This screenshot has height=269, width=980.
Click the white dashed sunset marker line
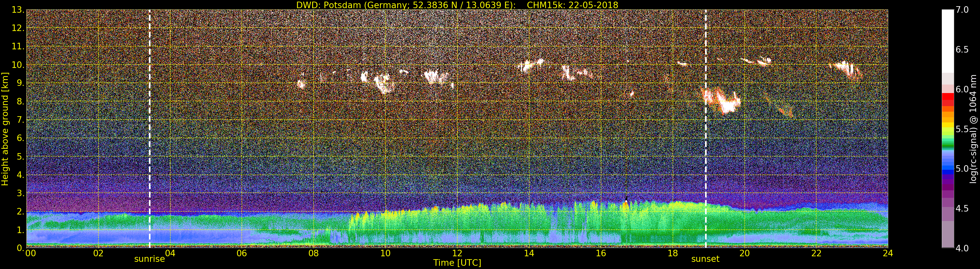click(x=706, y=129)
